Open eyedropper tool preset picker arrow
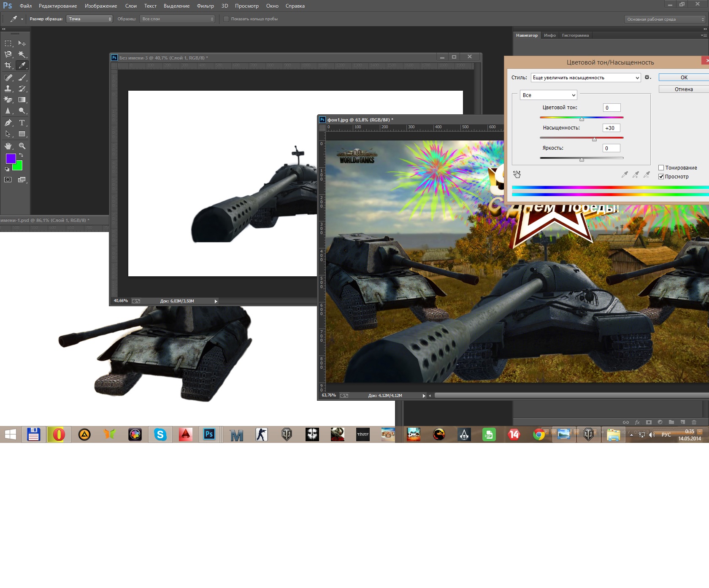 [22, 19]
